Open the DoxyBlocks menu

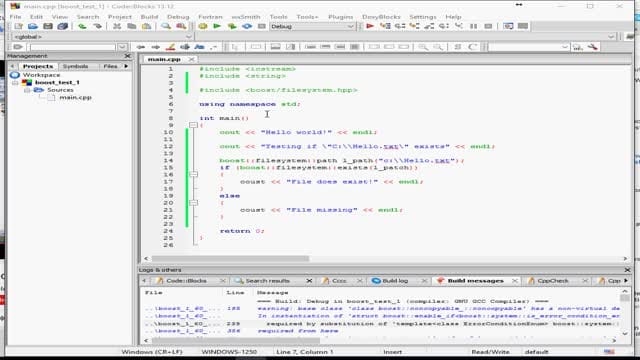click(381, 17)
